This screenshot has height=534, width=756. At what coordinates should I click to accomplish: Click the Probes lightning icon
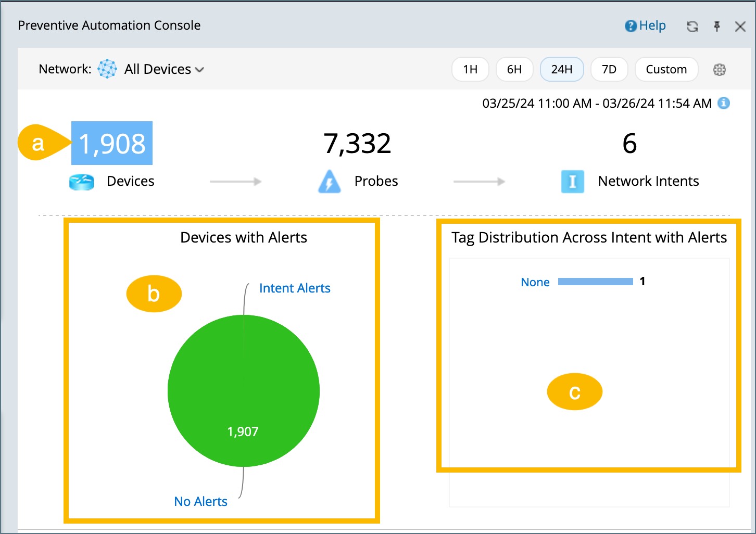[x=330, y=182]
